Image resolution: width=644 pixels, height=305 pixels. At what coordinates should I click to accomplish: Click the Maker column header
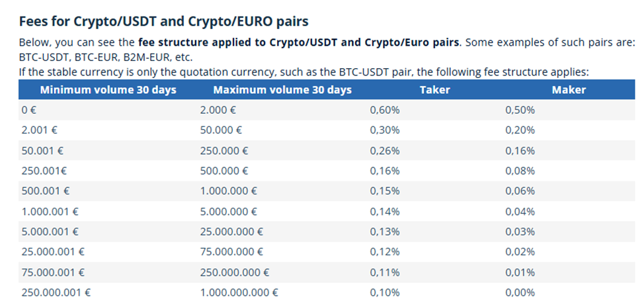pyautogui.click(x=569, y=90)
